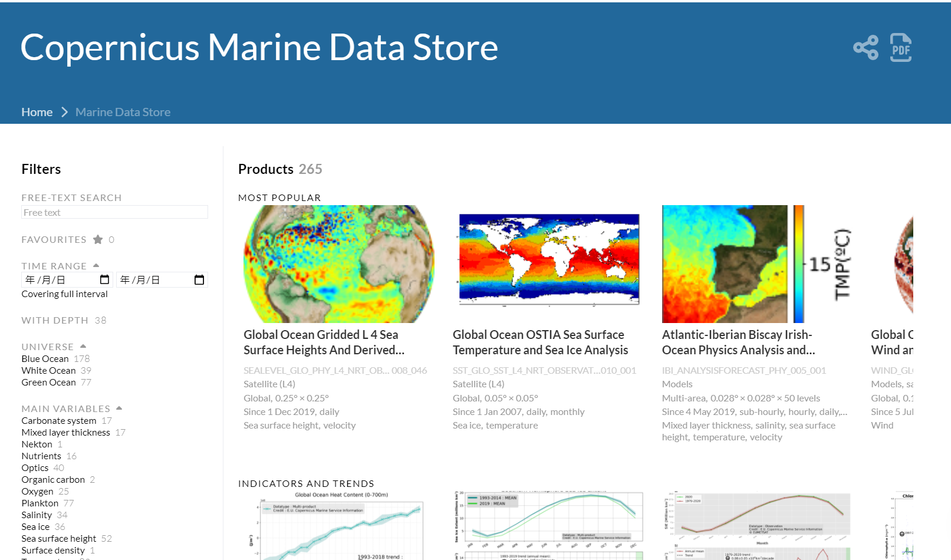The image size is (951, 560).
Task: Export page using the PDF icon
Action: coord(900,48)
